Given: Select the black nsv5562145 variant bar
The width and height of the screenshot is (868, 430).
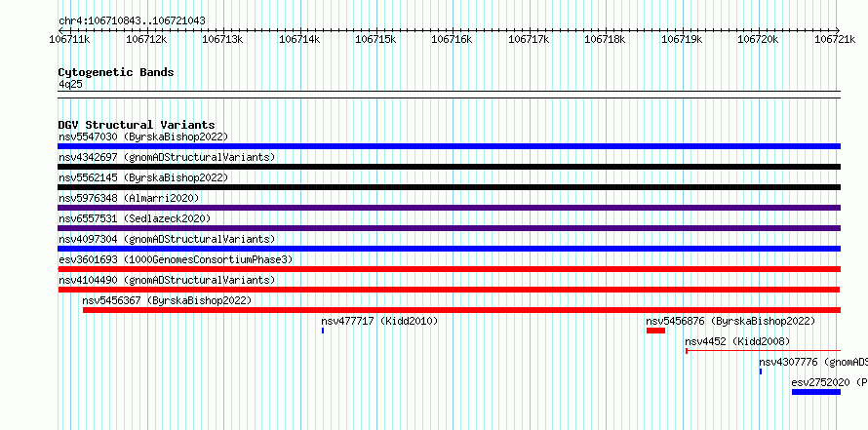Looking at the screenshot, I should [449, 187].
